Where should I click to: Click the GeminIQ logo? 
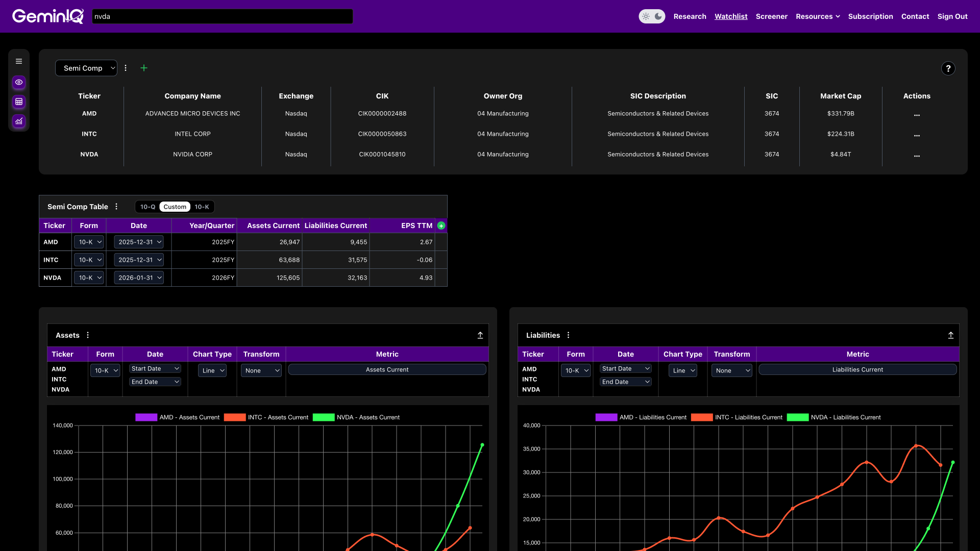coord(48,16)
